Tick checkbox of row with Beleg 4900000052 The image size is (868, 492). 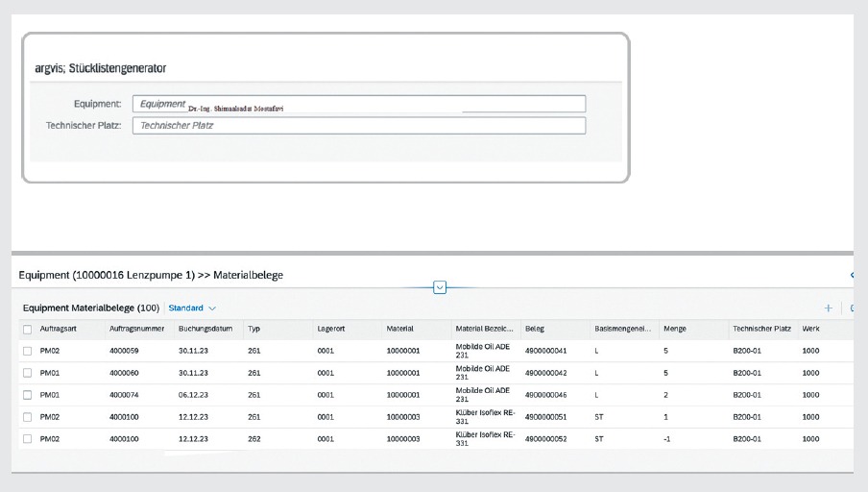tap(27, 439)
